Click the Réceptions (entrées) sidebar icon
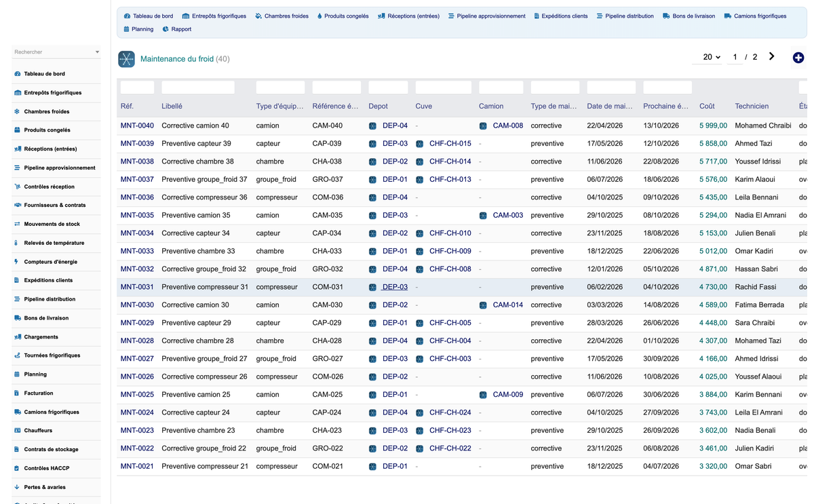The height and width of the screenshot is (504, 814). [17, 149]
